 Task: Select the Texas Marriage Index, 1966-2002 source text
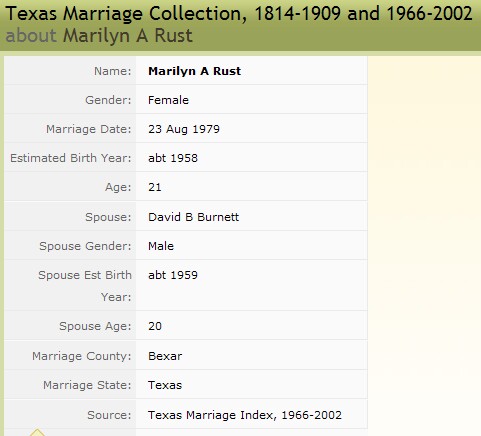[245, 415]
